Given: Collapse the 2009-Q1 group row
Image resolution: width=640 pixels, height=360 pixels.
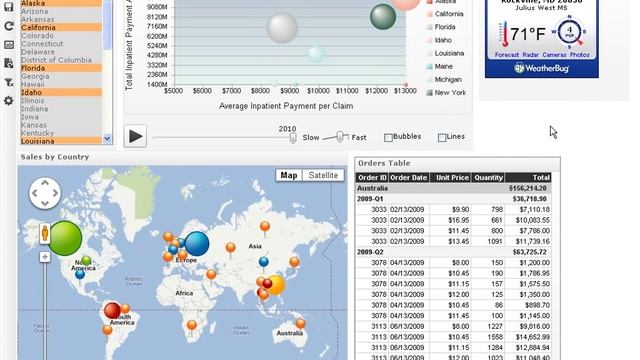Looking at the screenshot, I should (453, 199).
